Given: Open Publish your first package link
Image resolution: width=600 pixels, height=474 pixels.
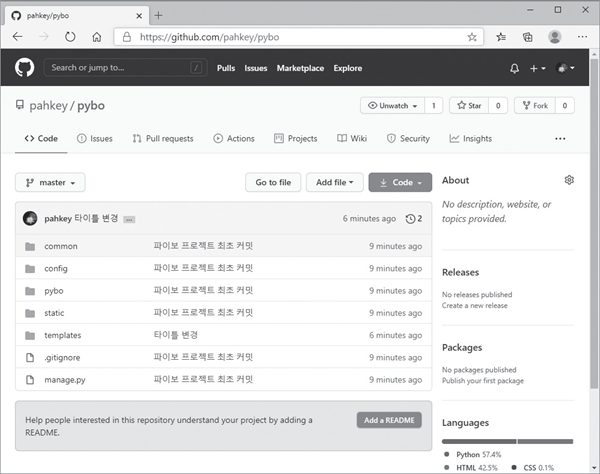Looking at the screenshot, I should (x=483, y=381).
